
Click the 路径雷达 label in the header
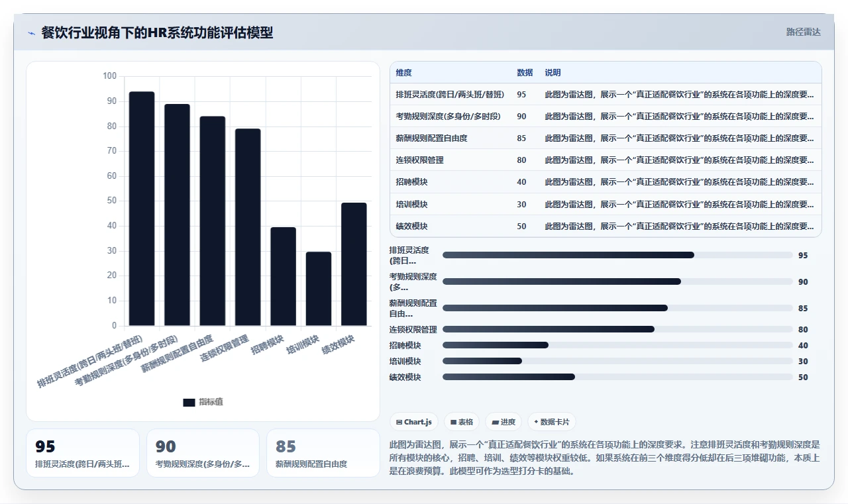click(803, 32)
